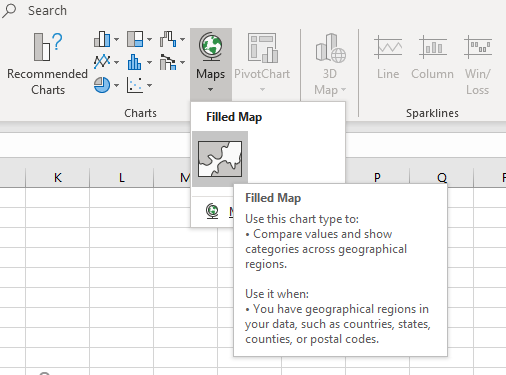506x375 pixels.
Task: Open Column chart dropdown arrow
Action: (x=116, y=39)
